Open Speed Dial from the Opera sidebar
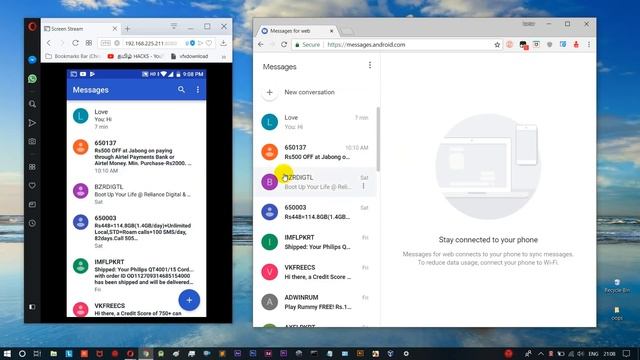Viewport: 640px width, 360px height. 32,167
